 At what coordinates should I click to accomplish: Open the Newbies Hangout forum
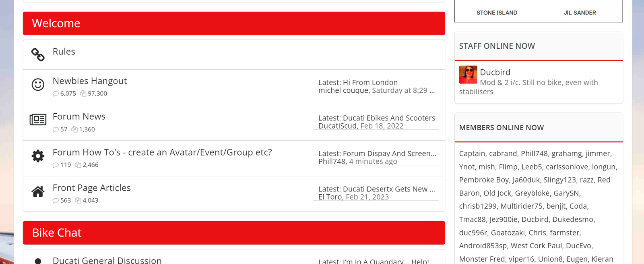90,81
